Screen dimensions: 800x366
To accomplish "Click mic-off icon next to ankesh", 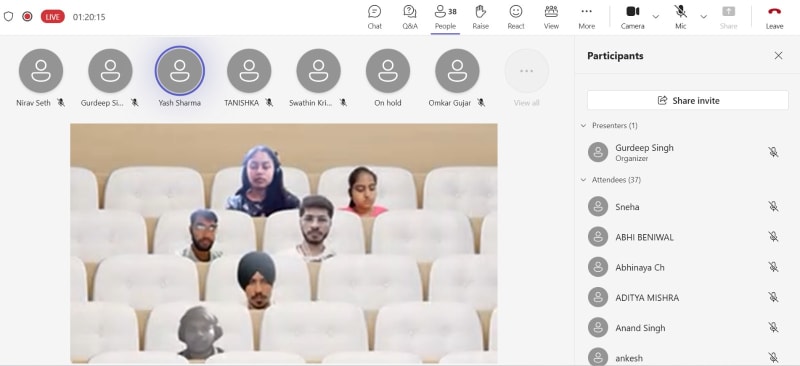I will point(773,358).
